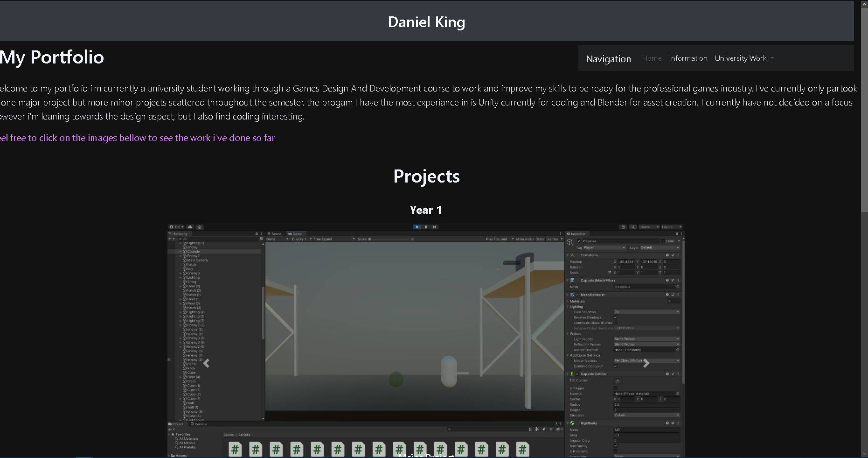868x458 pixels.
Task: Click the first script file icon
Action: pos(235,449)
